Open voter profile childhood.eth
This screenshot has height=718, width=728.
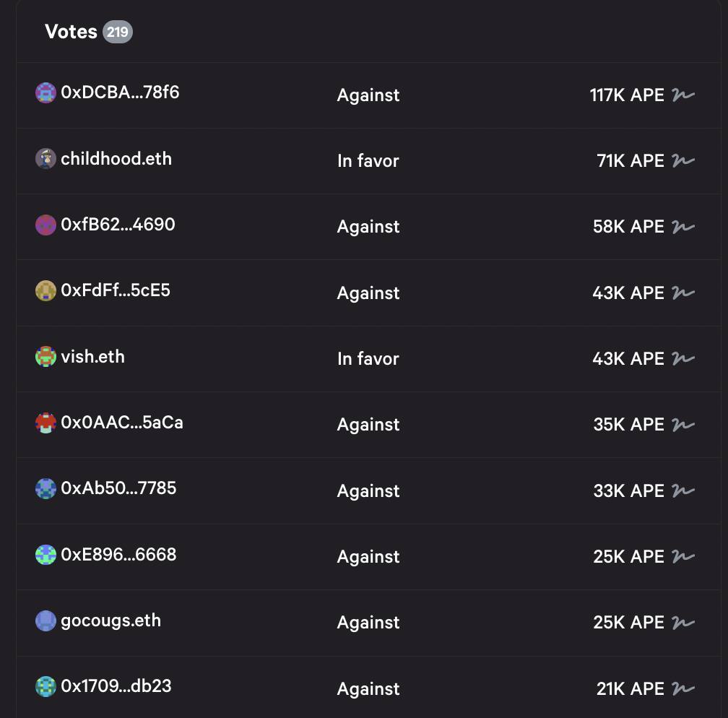click(x=116, y=159)
